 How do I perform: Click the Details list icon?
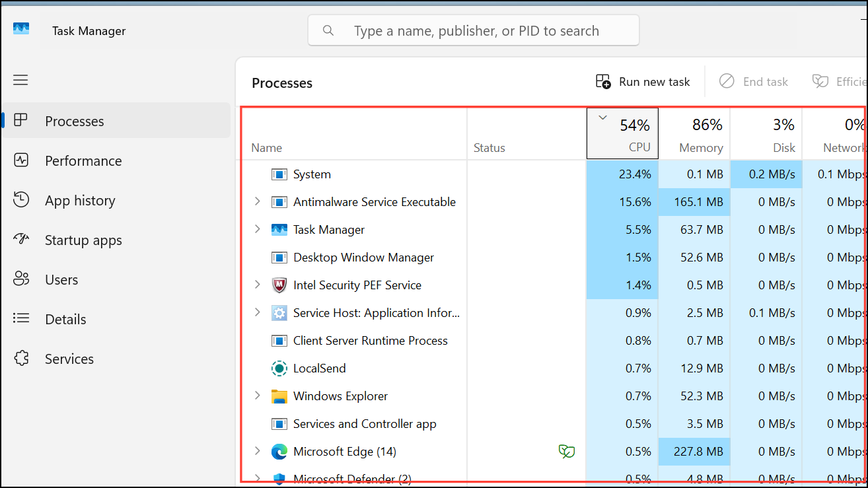point(20,318)
